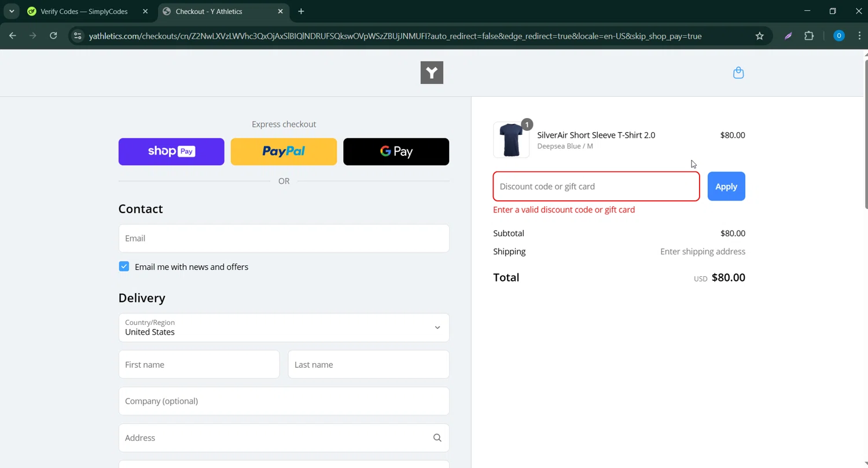The height and width of the screenshot is (468, 868).
Task: Expand the Country/Region dropdown
Action: (284, 327)
